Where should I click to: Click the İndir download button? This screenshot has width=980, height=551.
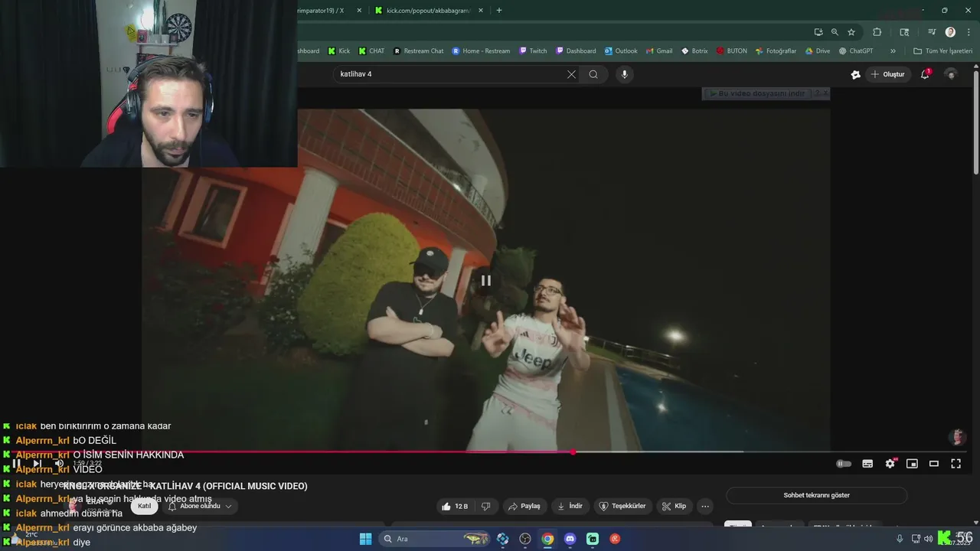pyautogui.click(x=570, y=506)
